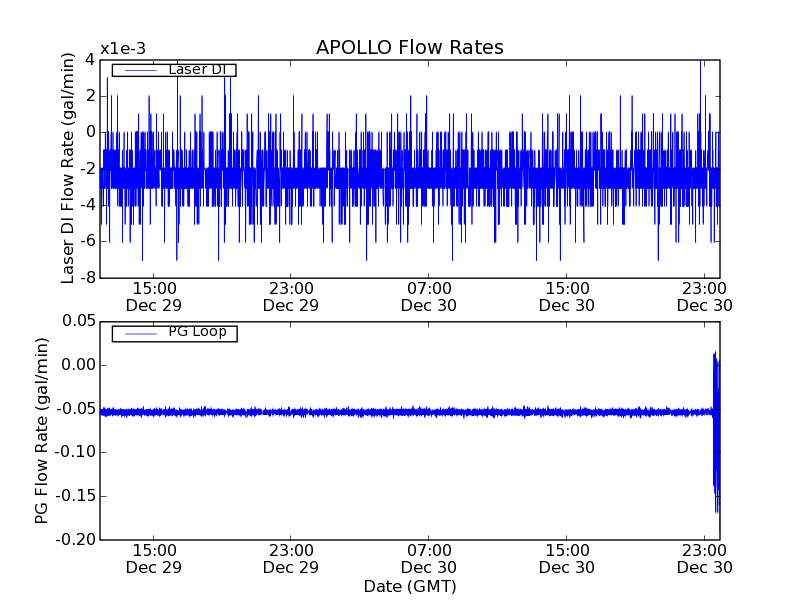Click 23:00 Dec 29 tick in top plot
The width and height of the screenshot is (800, 600).
coord(292,296)
